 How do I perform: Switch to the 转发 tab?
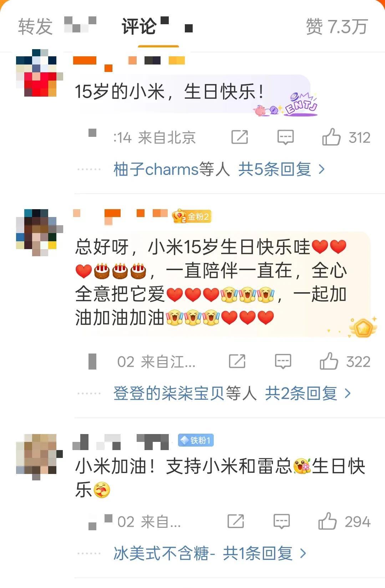coord(35,27)
